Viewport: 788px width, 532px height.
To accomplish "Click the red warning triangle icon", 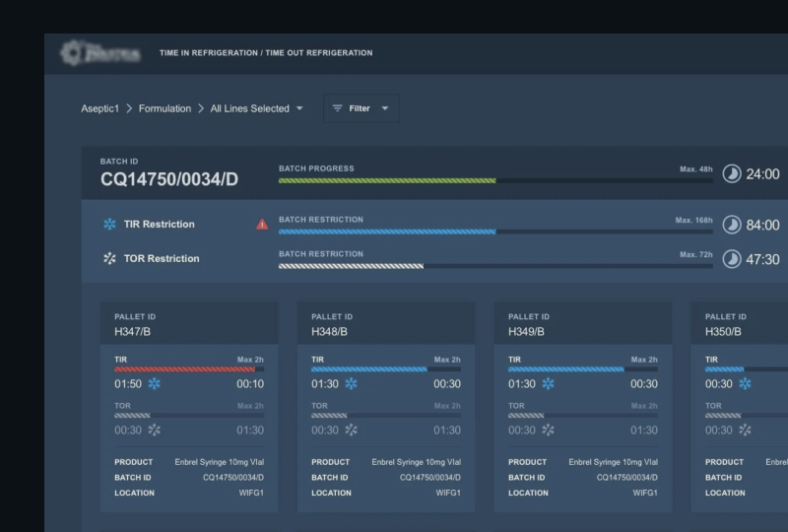I will tap(262, 225).
